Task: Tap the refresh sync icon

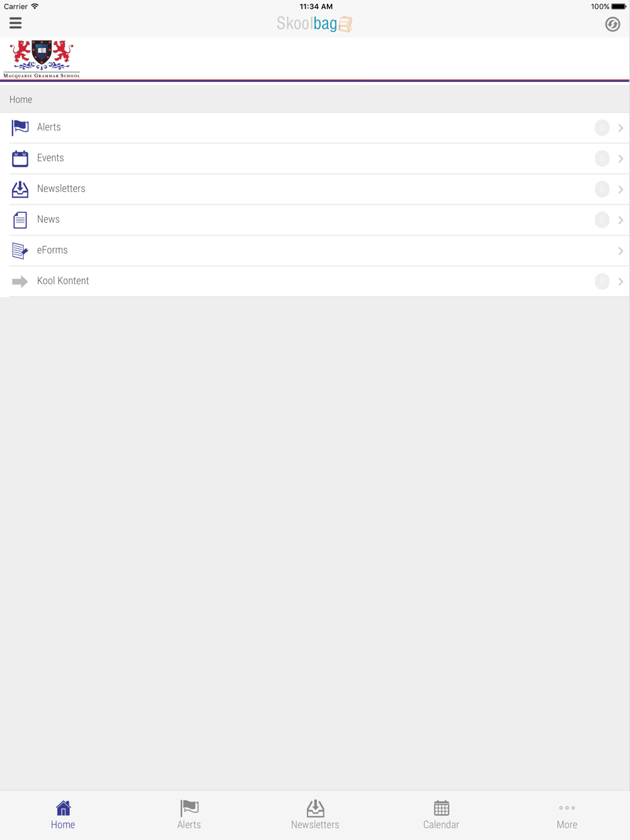Action: (612, 24)
